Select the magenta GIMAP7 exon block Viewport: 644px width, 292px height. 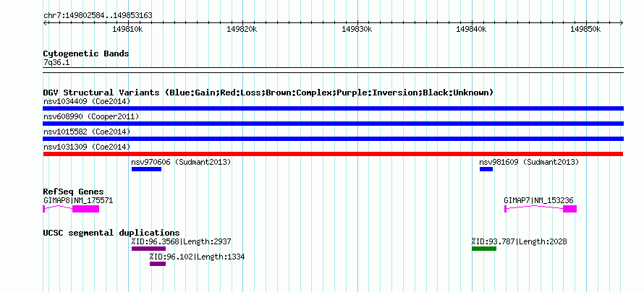pos(569,209)
